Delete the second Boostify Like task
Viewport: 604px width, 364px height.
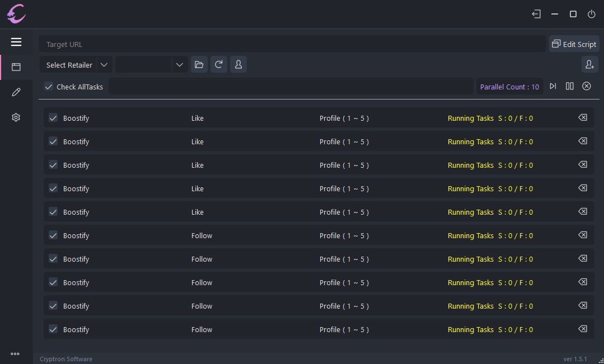click(x=583, y=141)
